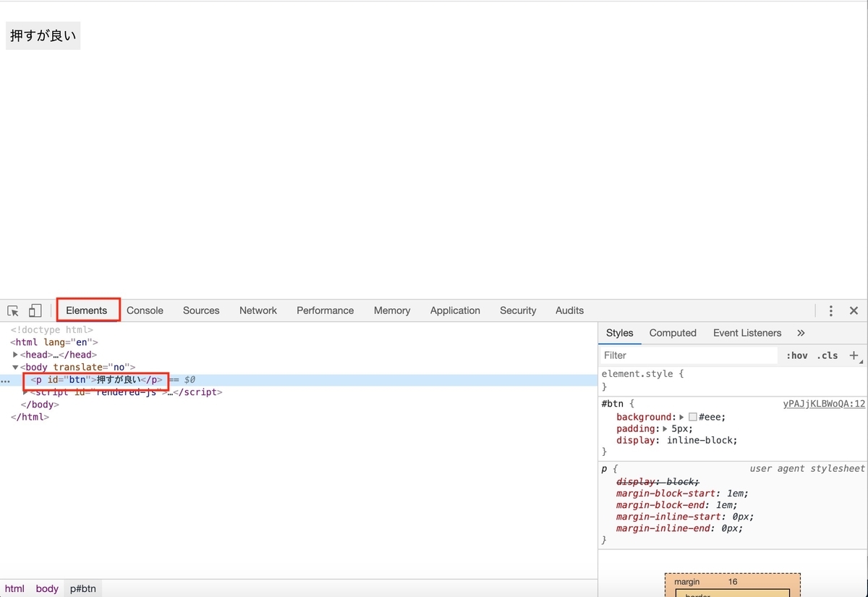This screenshot has width=868, height=597.
Task: Click the margin-block-start: 1em declaration
Action: pyautogui.click(x=682, y=494)
